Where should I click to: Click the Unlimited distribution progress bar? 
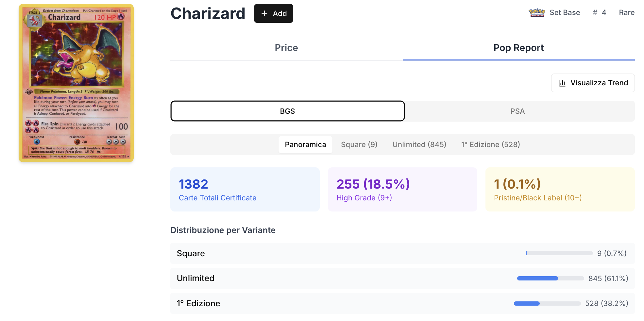(550, 279)
